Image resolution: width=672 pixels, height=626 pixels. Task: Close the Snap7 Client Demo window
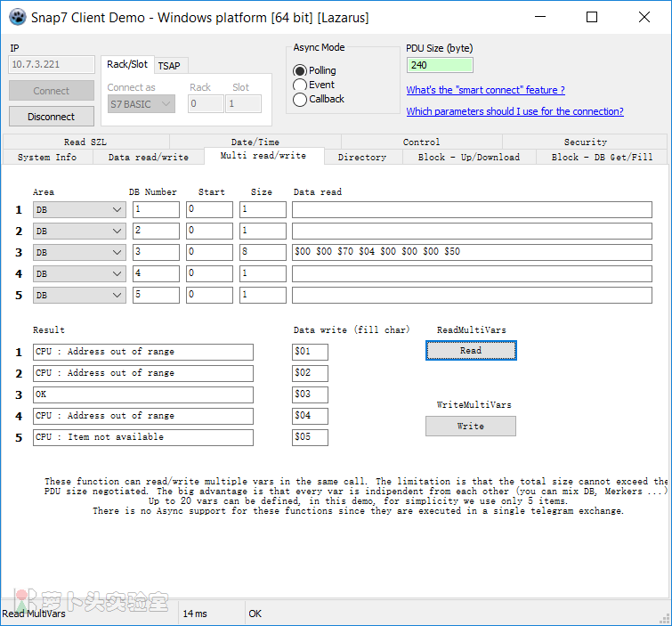(644, 17)
